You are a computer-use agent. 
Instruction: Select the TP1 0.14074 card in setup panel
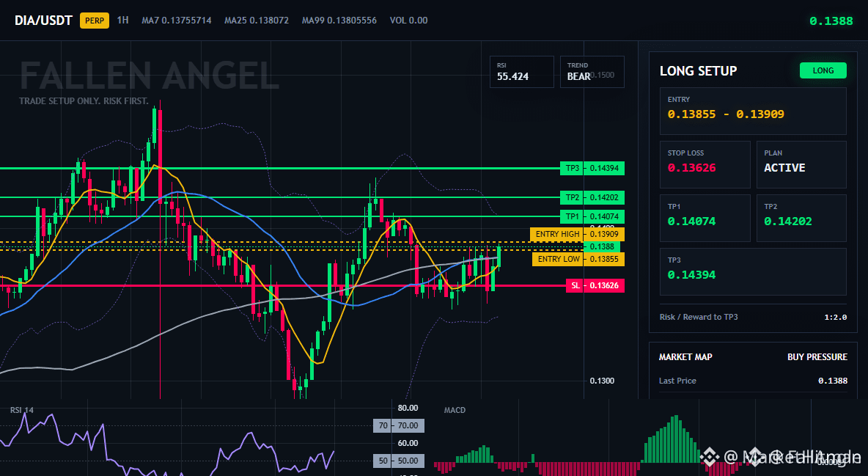(705, 218)
